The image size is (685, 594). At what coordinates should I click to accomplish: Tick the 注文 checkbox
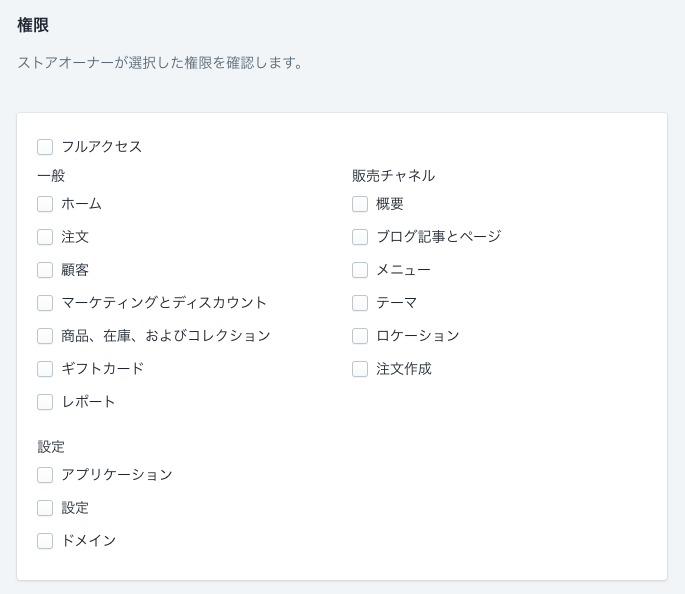45,237
